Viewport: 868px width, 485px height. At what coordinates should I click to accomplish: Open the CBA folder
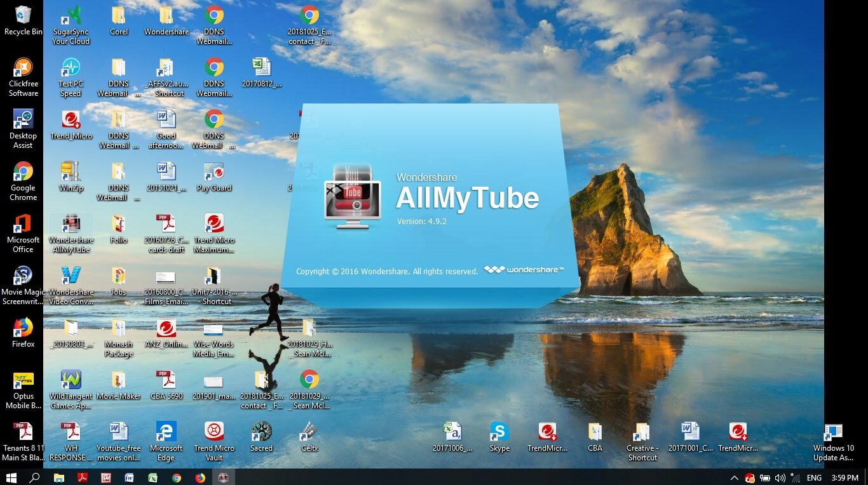pos(595,437)
